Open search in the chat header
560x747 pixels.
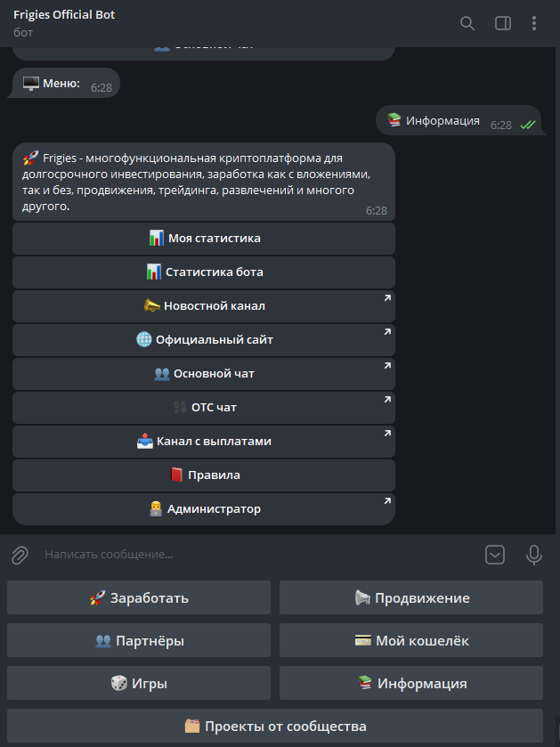(467, 23)
